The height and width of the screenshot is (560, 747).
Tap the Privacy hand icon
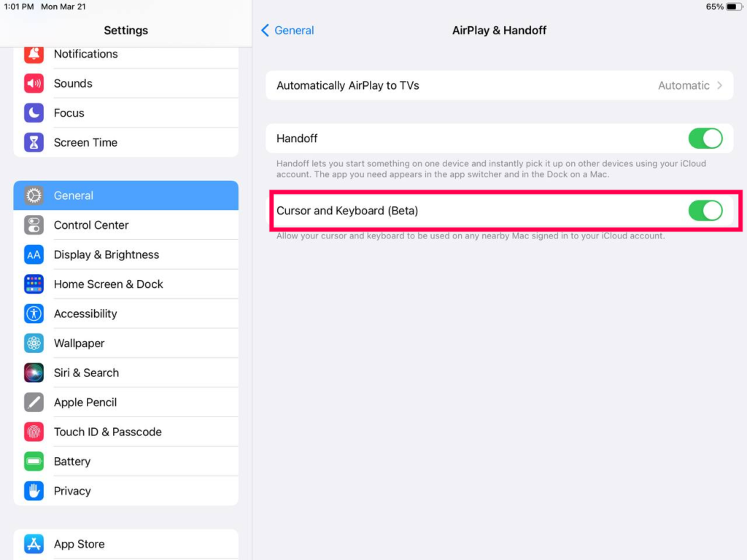pyautogui.click(x=34, y=491)
